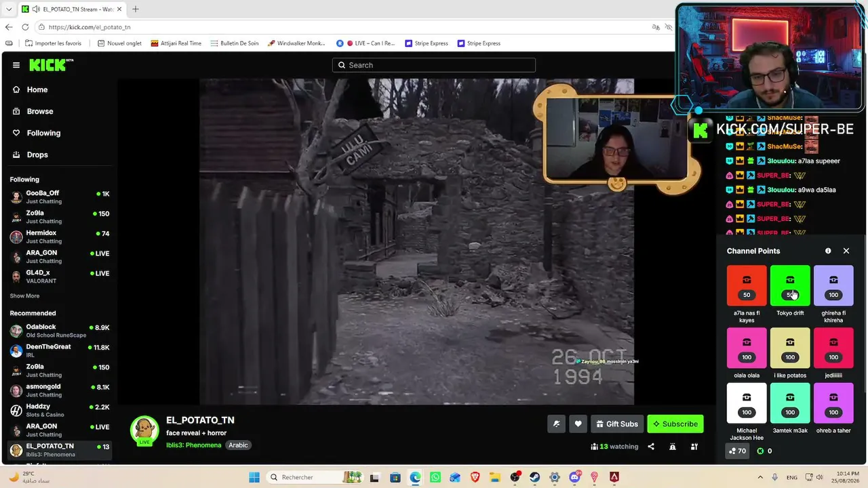
Task: Open asmongold channel in Recommended
Action: 60,390
